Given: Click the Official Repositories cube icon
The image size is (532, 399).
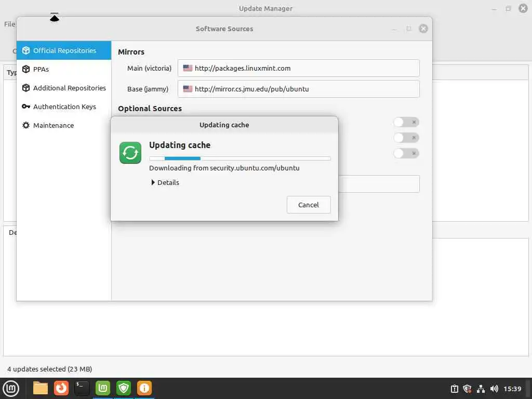Looking at the screenshot, I should pyautogui.click(x=26, y=50).
